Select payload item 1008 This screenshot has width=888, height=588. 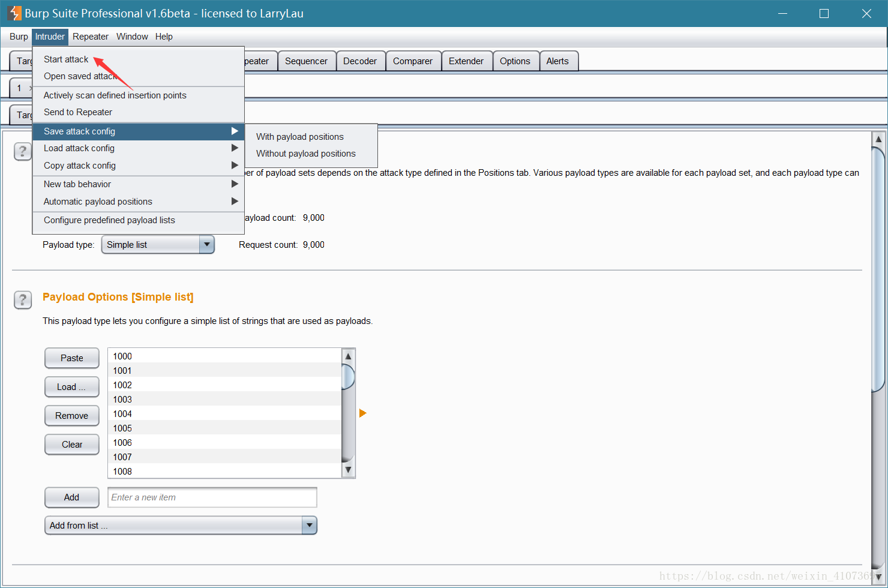tap(224, 472)
